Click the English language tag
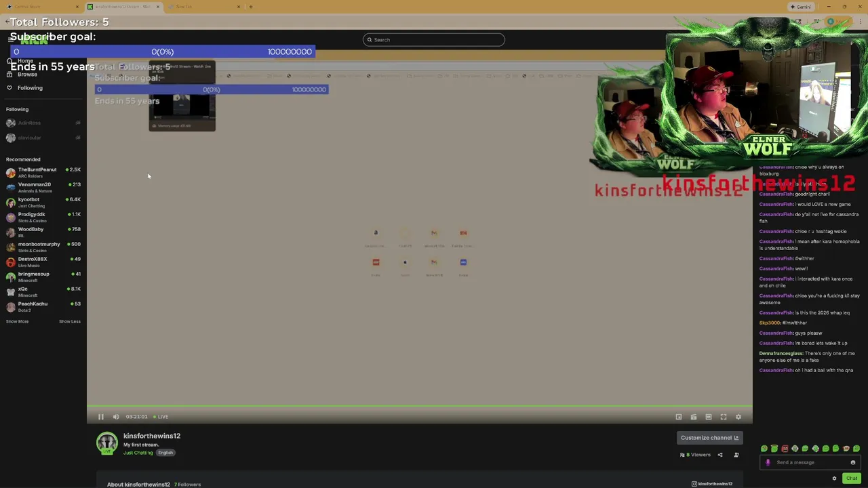This screenshot has height=488, width=868. click(165, 453)
